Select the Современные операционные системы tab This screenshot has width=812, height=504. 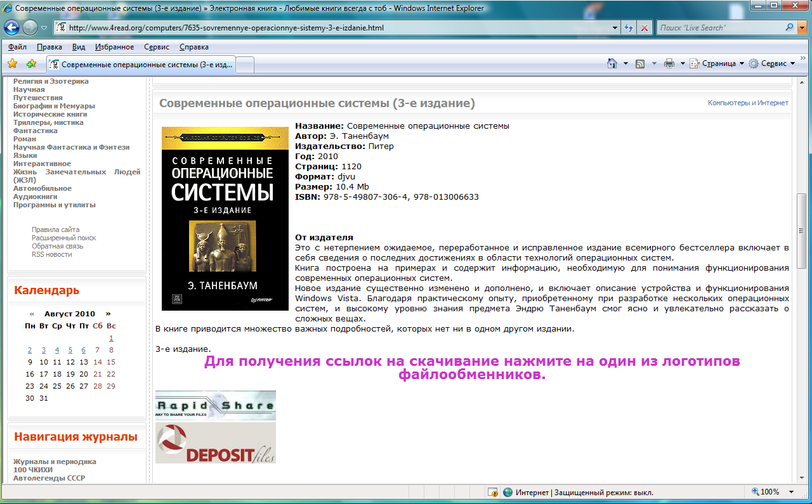(140, 65)
